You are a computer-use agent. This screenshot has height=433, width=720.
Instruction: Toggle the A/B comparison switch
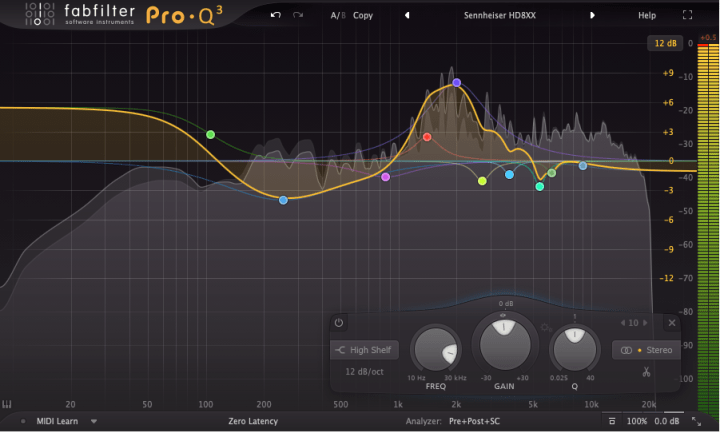pyautogui.click(x=338, y=16)
